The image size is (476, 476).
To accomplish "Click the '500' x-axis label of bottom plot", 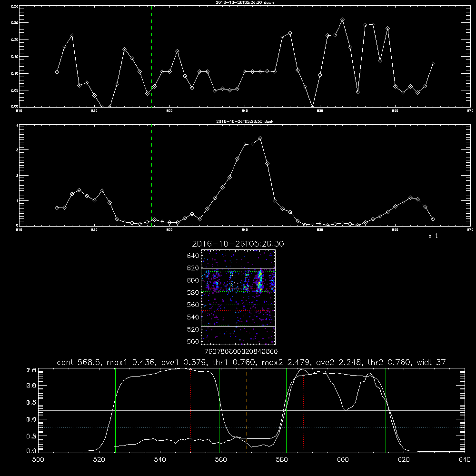I will click(38, 460).
